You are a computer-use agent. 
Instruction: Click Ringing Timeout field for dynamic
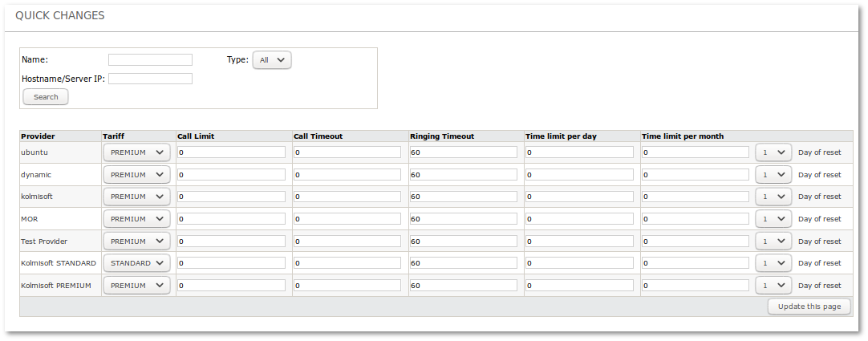coord(463,175)
